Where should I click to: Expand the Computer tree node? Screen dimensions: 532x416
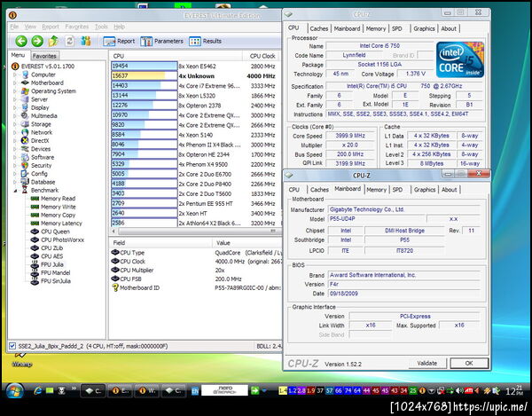13,75
